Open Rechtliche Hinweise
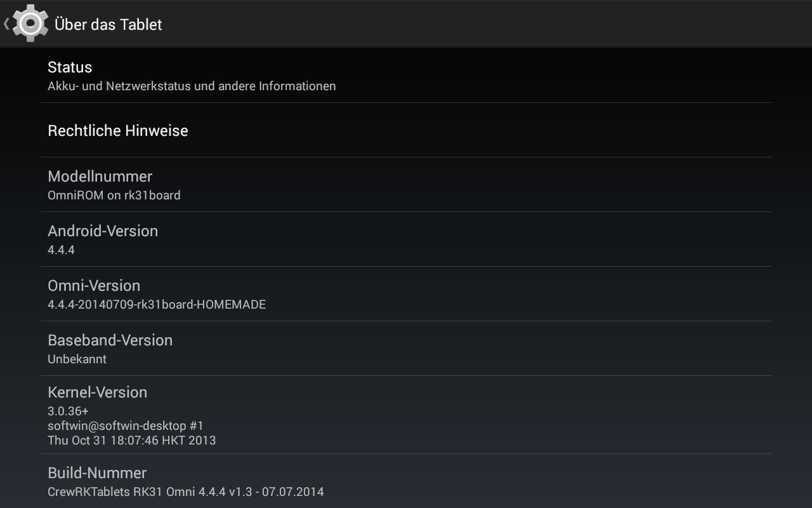The width and height of the screenshot is (812, 508). 118,131
